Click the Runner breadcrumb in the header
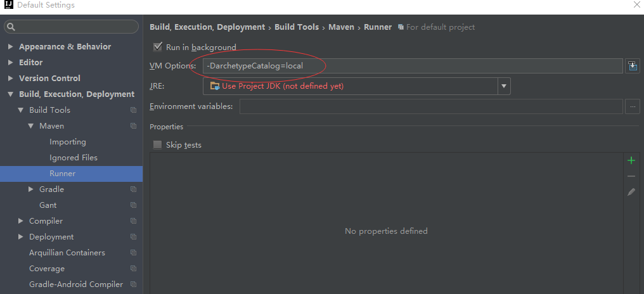Screen dimensions: 644x294 378,27
